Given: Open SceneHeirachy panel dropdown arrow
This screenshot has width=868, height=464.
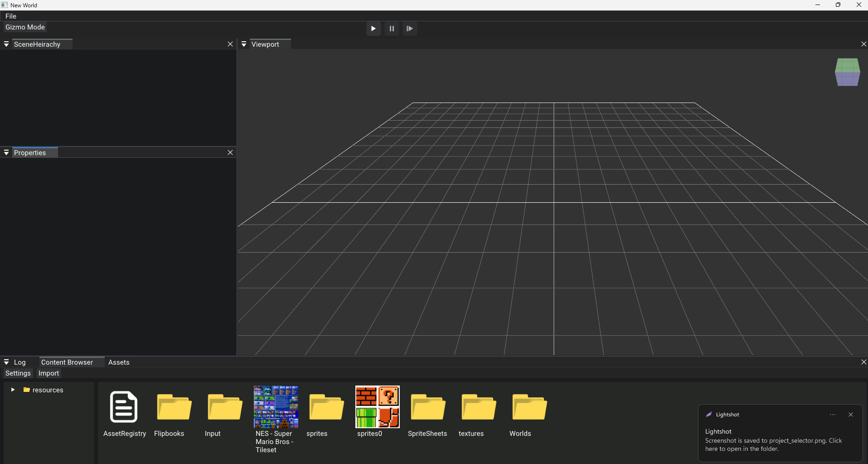Looking at the screenshot, I should point(6,44).
